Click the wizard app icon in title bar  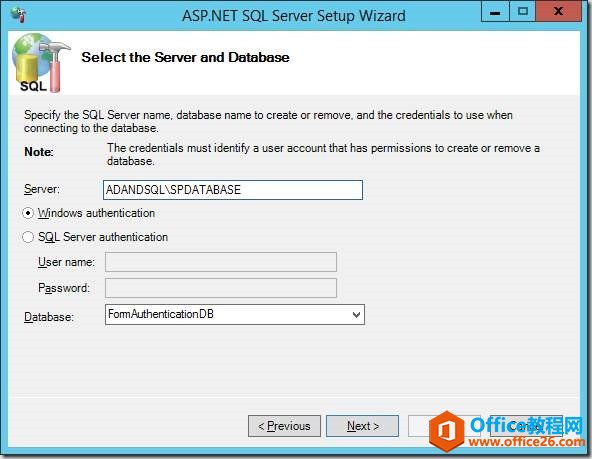18,15
